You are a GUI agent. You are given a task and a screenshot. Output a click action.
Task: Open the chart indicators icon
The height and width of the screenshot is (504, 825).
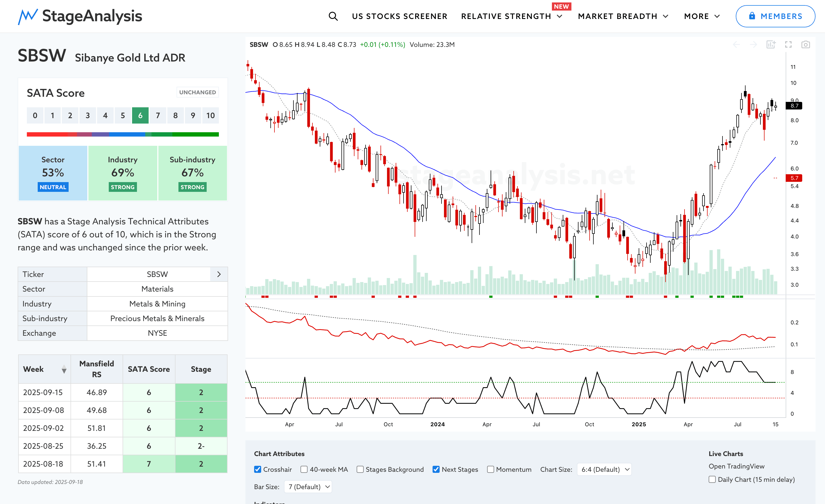771,44
